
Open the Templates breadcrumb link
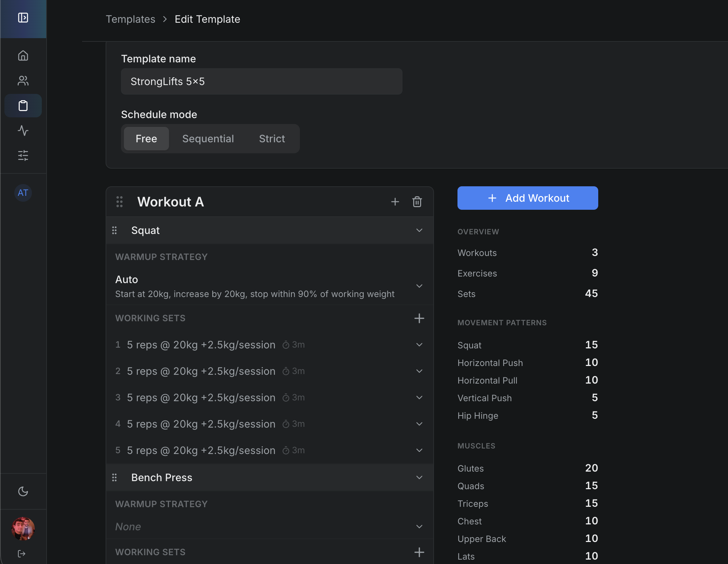click(x=130, y=19)
